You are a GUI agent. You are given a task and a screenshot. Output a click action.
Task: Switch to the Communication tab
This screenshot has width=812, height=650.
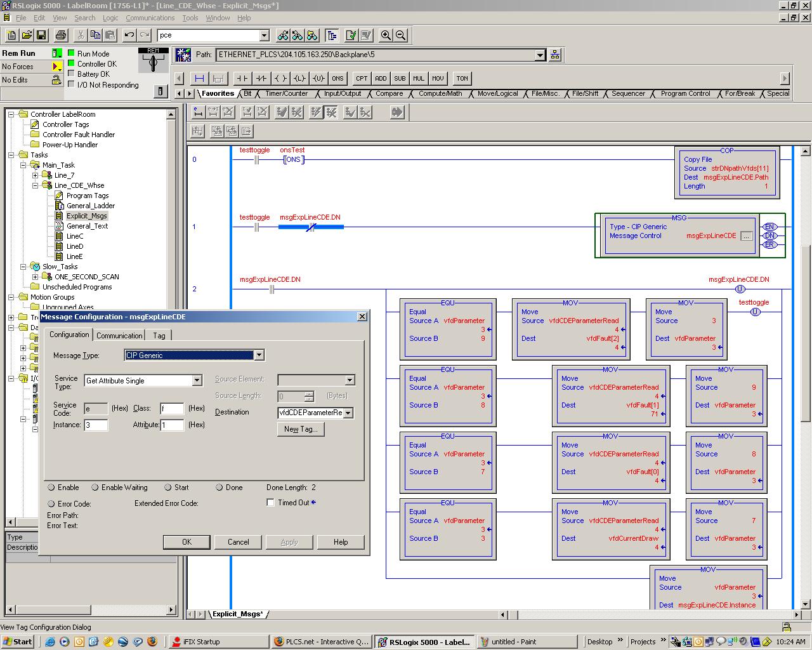119,335
